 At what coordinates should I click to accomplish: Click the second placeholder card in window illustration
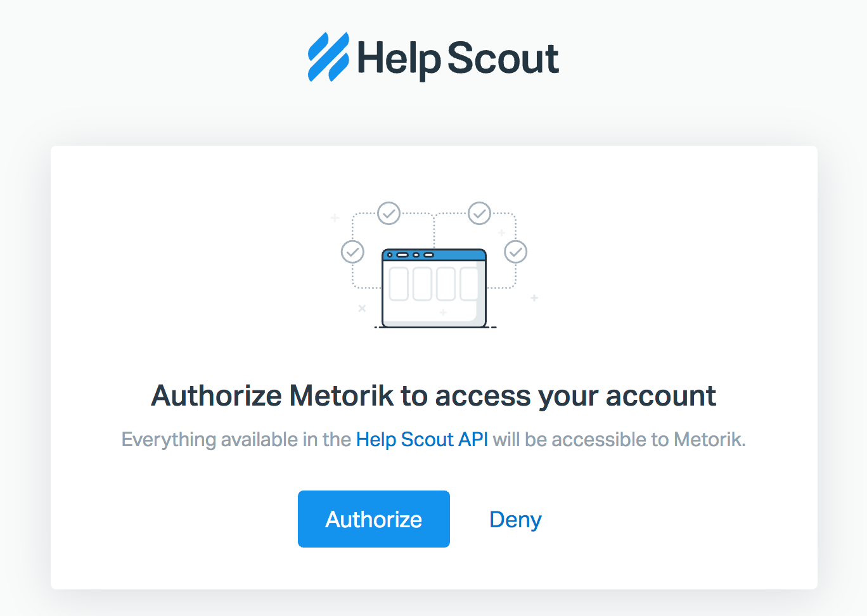click(422, 284)
